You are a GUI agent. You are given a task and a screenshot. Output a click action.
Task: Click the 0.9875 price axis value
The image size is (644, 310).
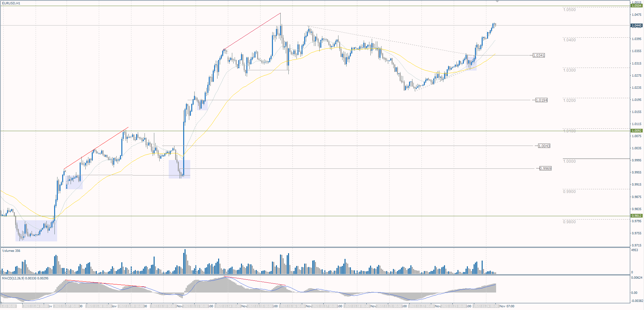[637, 197]
